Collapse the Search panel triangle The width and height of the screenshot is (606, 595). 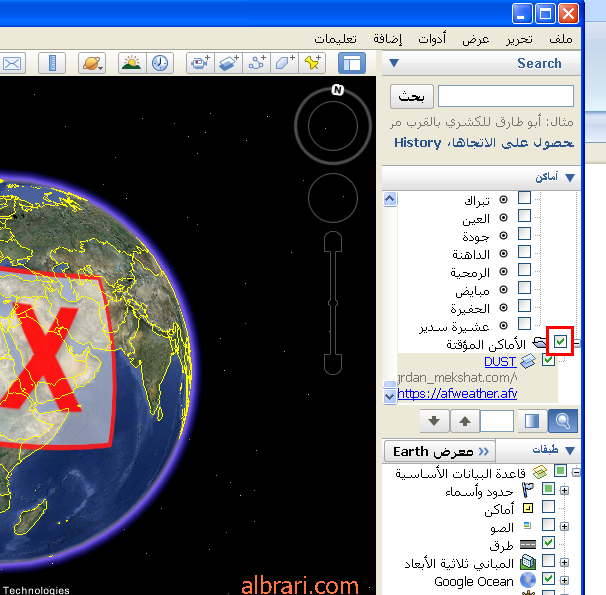tap(394, 63)
